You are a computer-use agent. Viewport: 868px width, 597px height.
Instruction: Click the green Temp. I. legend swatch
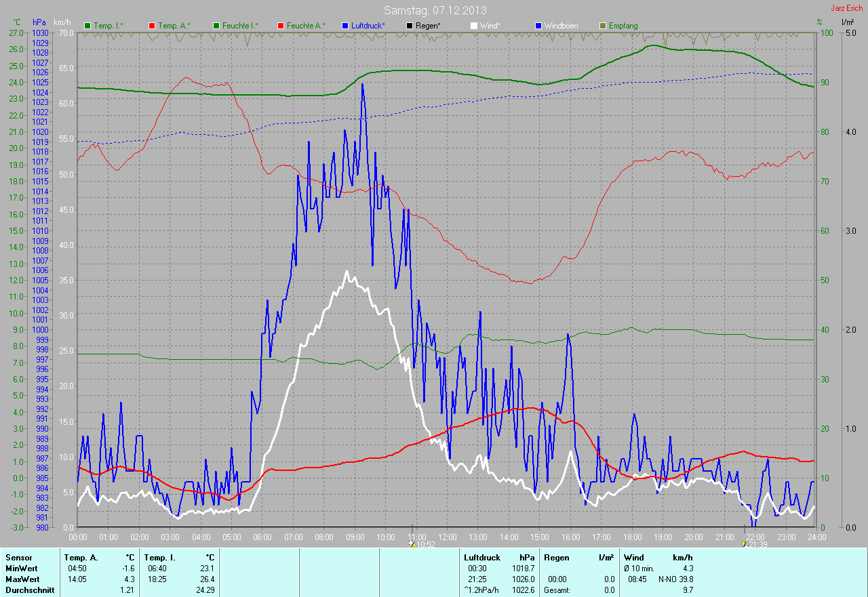pyautogui.click(x=87, y=26)
